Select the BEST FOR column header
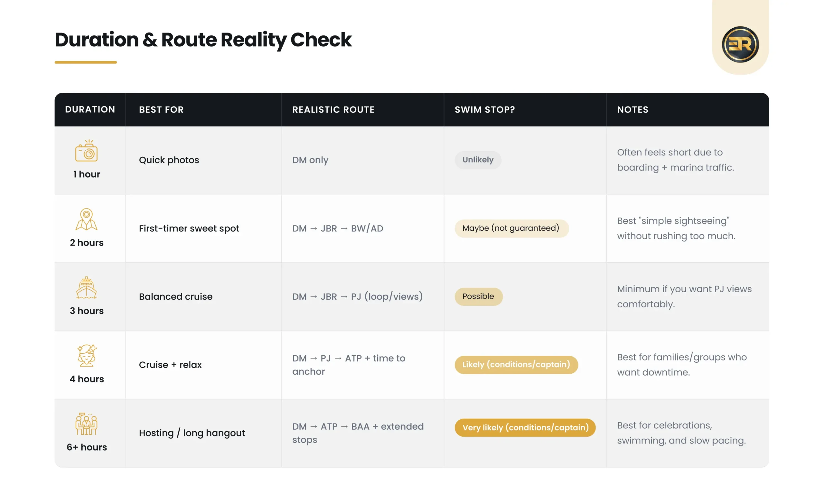Image resolution: width=824 pixels, height=504 pixels. tap(161, 110)
